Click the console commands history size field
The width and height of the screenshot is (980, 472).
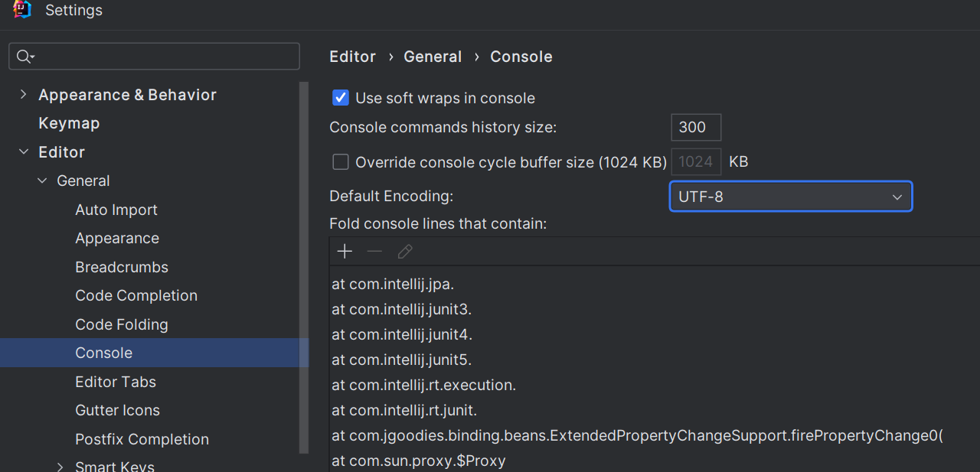pos(696,127)
